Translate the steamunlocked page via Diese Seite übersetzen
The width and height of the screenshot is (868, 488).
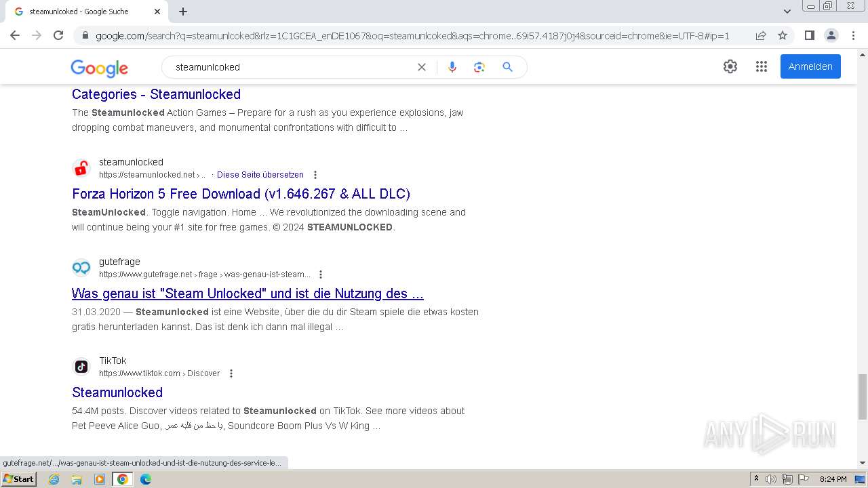point(260,175)
